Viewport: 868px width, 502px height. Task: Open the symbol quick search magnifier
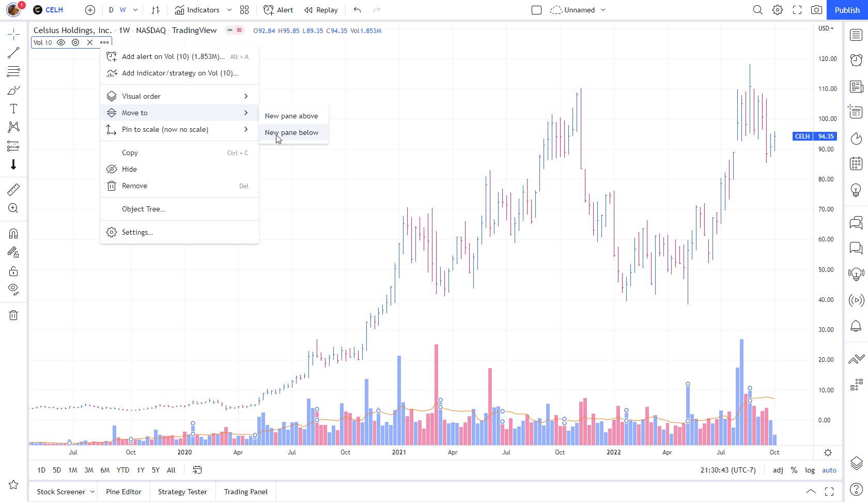758,10
